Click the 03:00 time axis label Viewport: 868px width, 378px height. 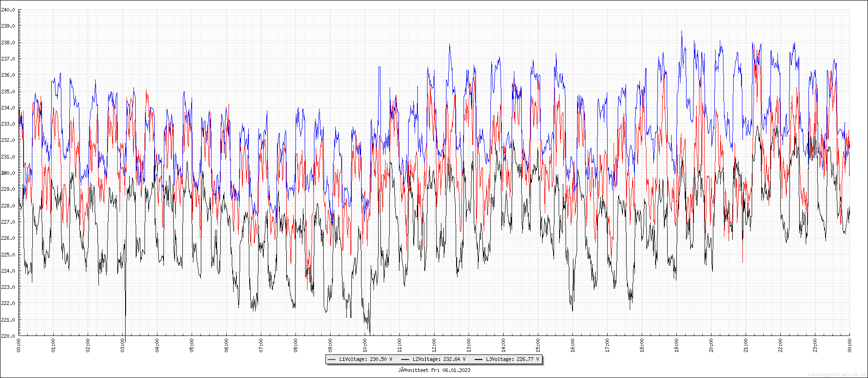tap(122, 345)
